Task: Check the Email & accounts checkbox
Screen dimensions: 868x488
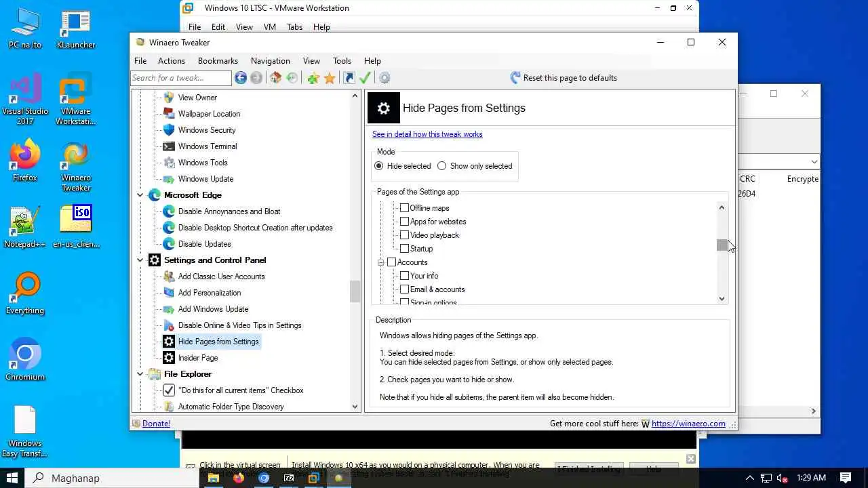Action: [x=404, y=289]
